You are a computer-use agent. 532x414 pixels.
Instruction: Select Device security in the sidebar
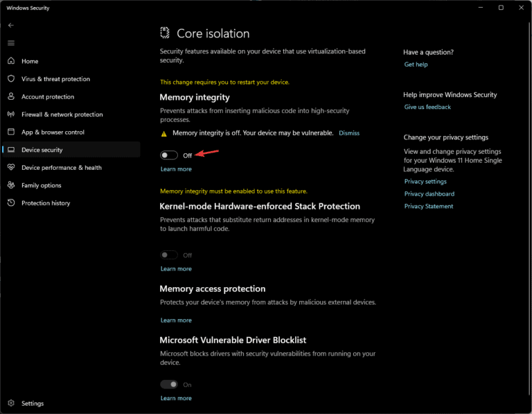(x=71, y=150)
